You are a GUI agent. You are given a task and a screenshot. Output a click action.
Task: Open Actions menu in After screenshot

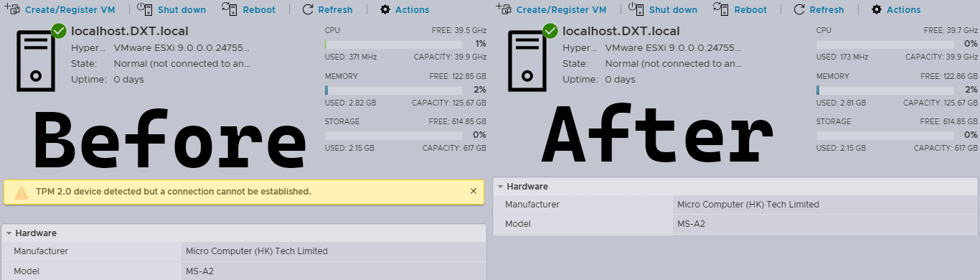tap(896, 9)
